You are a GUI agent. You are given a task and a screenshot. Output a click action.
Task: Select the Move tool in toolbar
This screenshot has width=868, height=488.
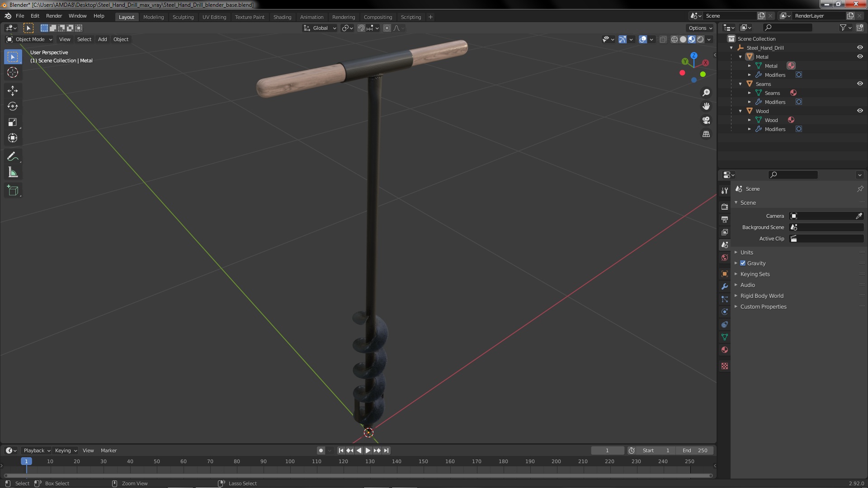point(13,91)
